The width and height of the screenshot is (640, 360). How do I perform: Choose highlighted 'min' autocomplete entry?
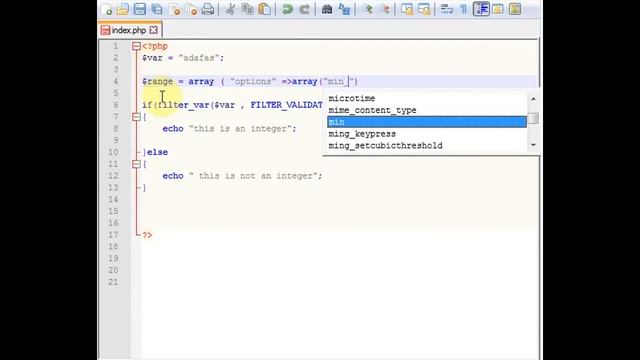pyautogui.click(x=427, y=122)
